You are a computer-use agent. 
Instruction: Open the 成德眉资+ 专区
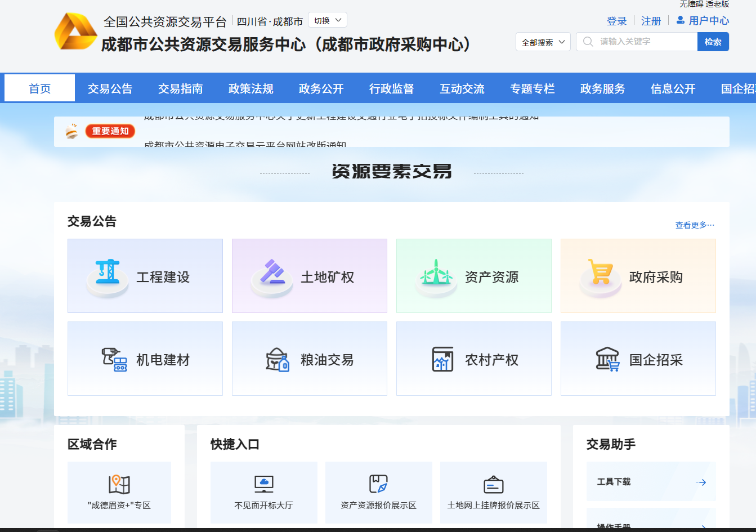pos(119,492)
